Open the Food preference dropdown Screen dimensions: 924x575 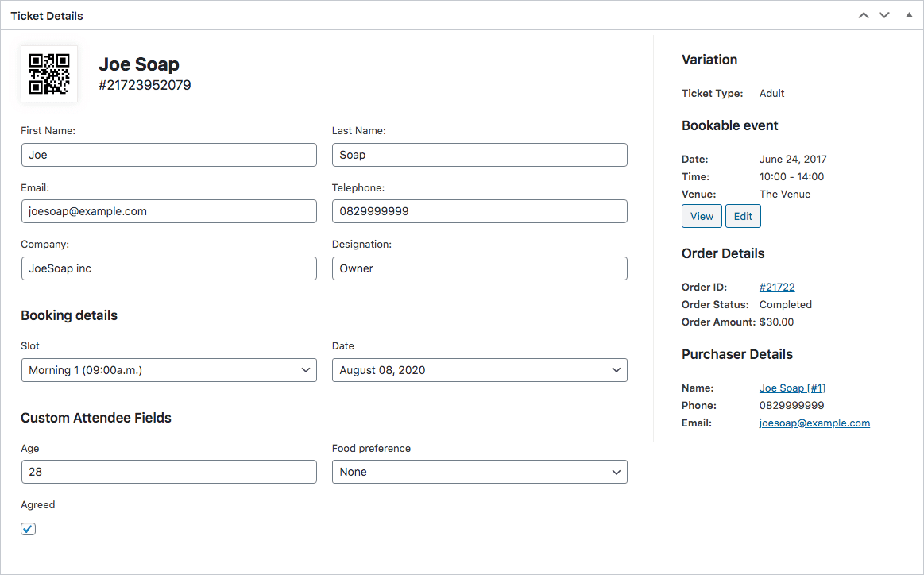click(x=479, y=472)
